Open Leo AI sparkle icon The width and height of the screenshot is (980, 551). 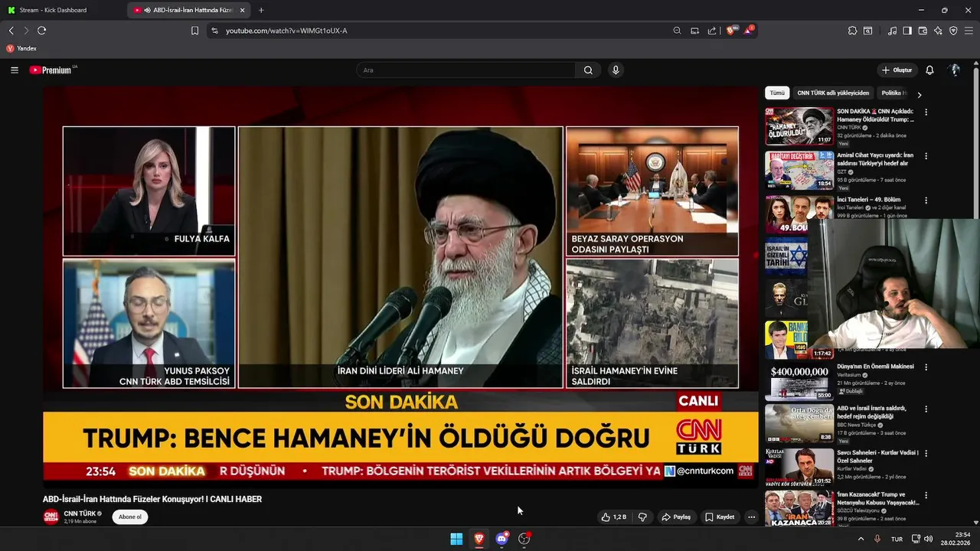[x=938, y=31]
